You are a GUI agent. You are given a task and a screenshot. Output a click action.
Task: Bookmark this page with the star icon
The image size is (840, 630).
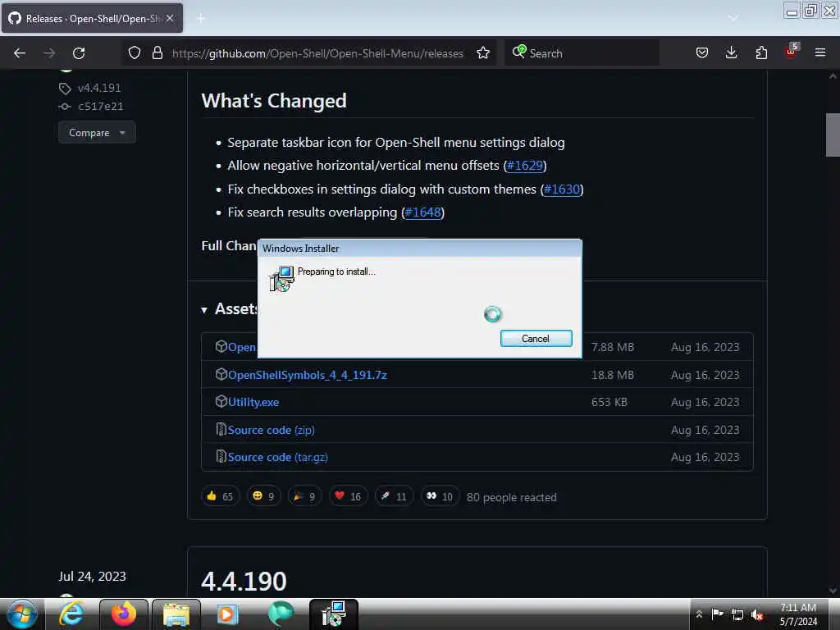coord(483,52)
